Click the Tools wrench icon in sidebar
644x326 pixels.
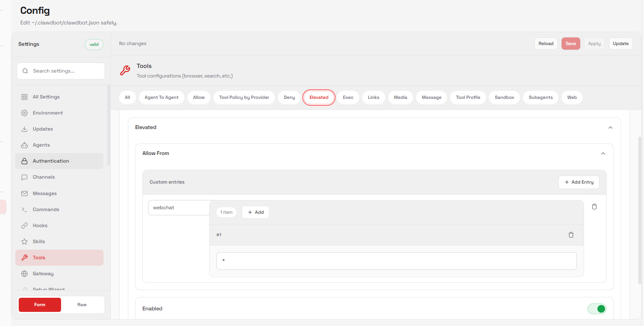[x=24, y=258]
